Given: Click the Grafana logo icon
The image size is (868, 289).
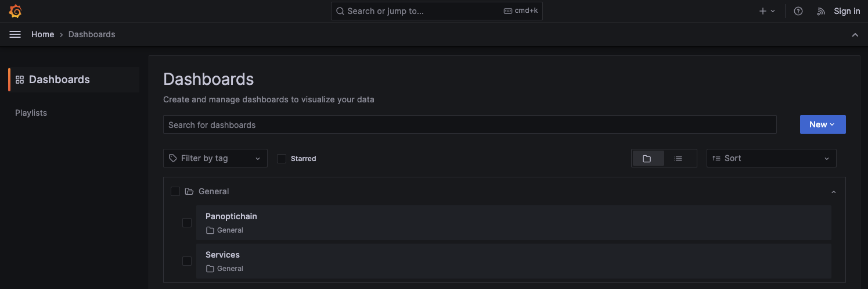Looking at the screenshot, I should 16,11.
